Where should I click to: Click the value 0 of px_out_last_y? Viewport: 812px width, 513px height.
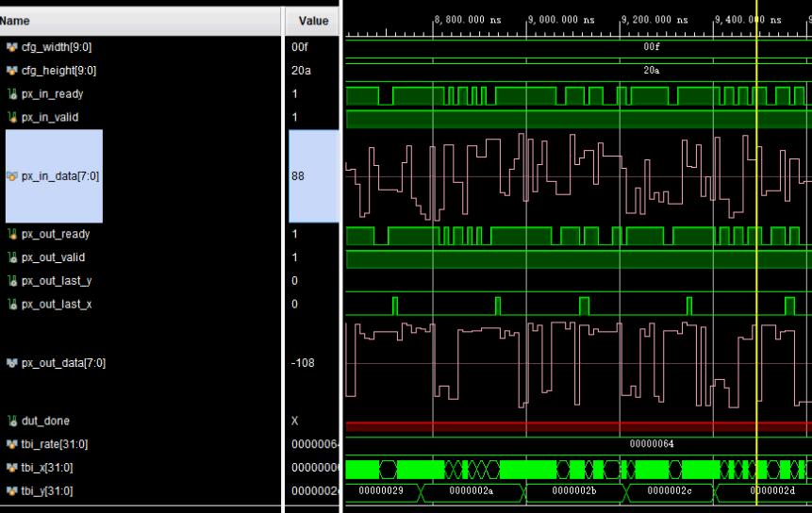coord(294,281)
